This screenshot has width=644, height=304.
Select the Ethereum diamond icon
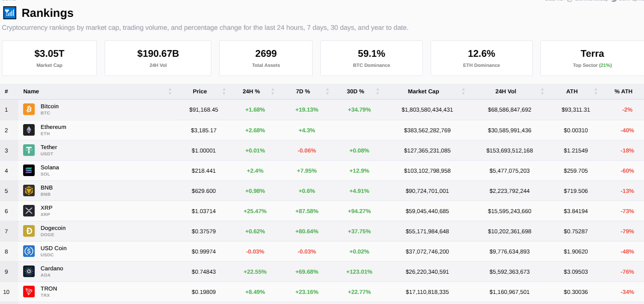(x=28, y=130)
